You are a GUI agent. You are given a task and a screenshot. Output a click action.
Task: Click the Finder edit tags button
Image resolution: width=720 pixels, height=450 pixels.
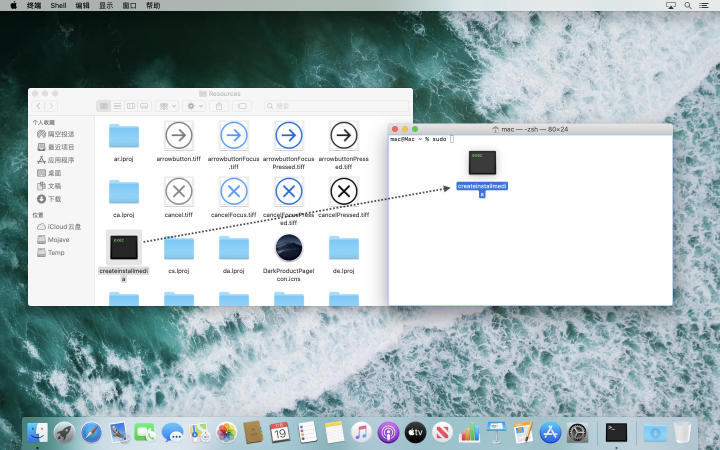pos(242,106)
